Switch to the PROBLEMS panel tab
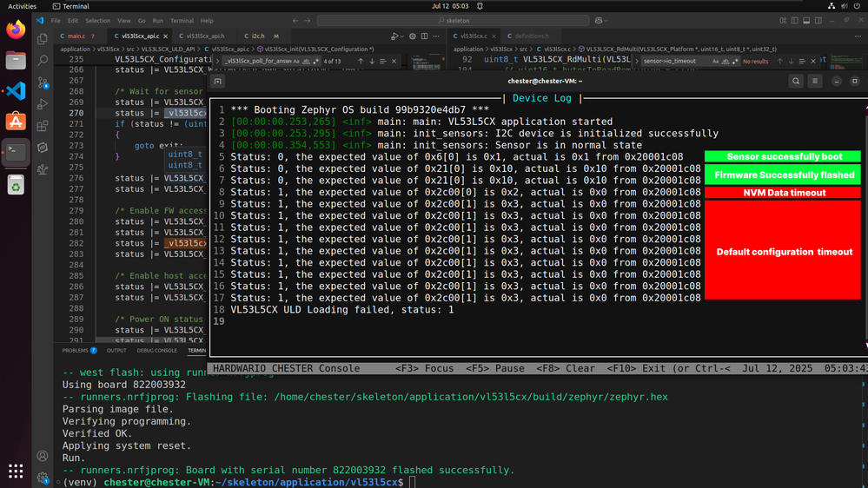The image size is (868, 488). [75, 351]
